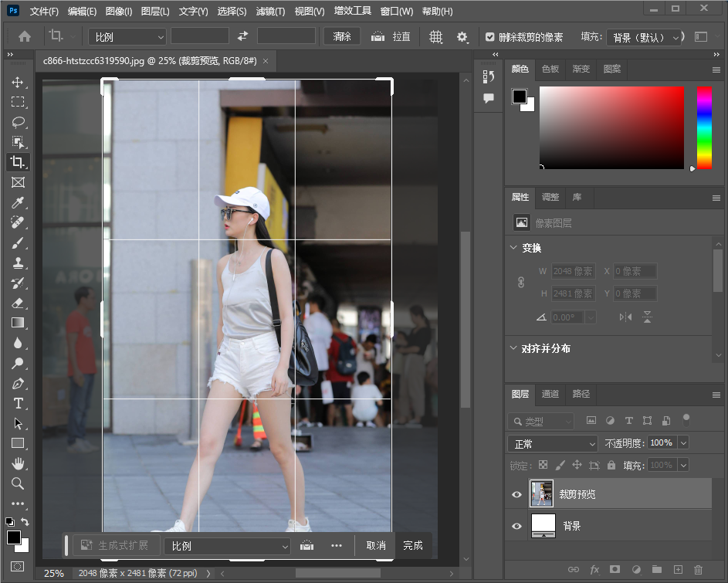
Task: Open the 比例 preset dropdown in options bar
Action: pos(127,36)
